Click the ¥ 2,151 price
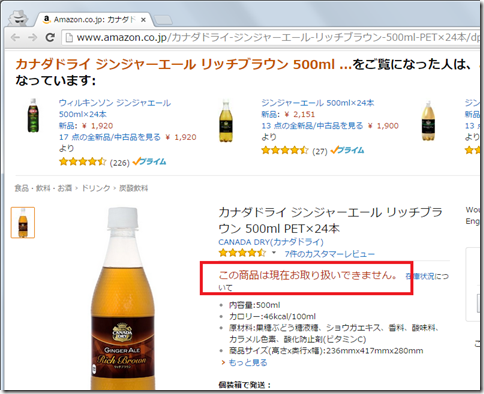484x394 pixels. (x=299, y=114)
